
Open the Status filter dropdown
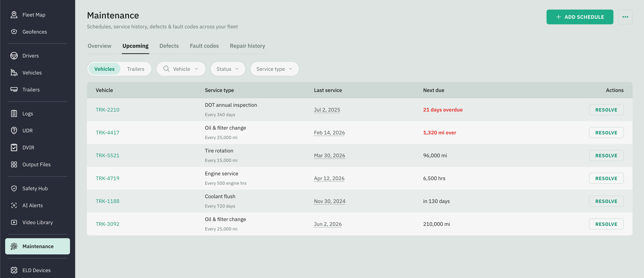tap(228, 69)
